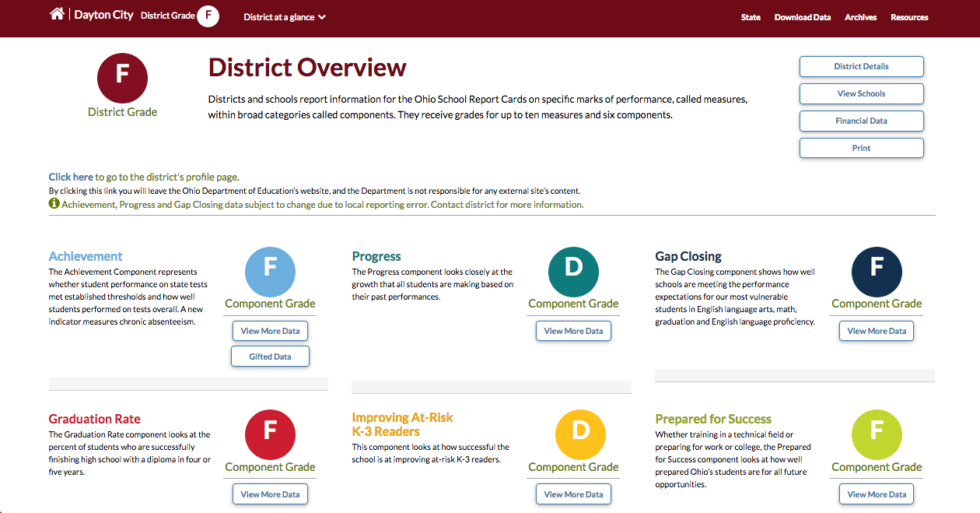Click the large maroon District Grade F circle
Screen dimensions: 980x513
coord(122,76)
